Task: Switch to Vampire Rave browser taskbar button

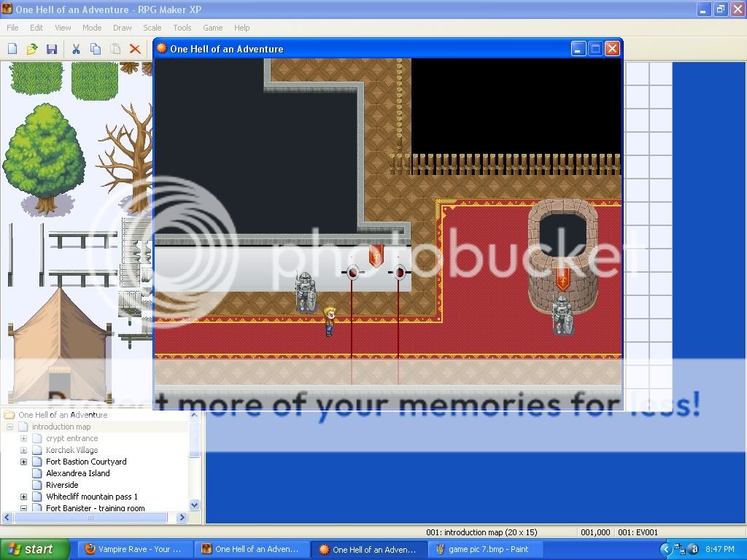Action: tap(135, 549)
